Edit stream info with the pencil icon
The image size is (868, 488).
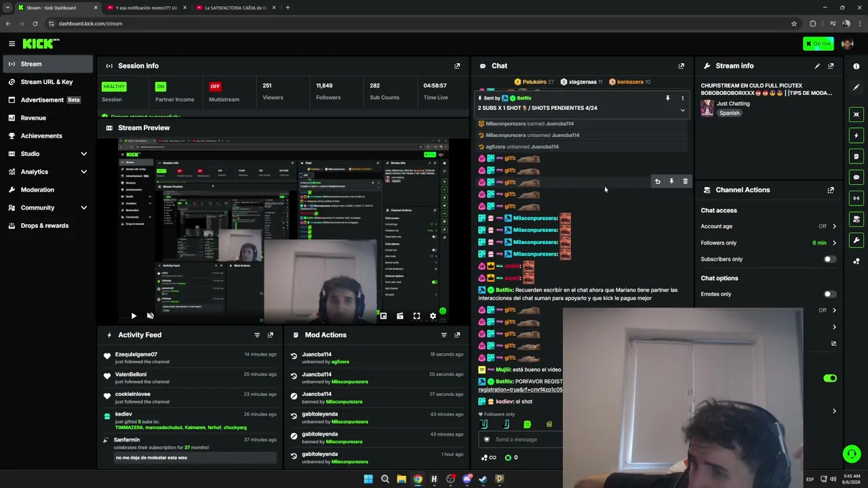point(817,66)
